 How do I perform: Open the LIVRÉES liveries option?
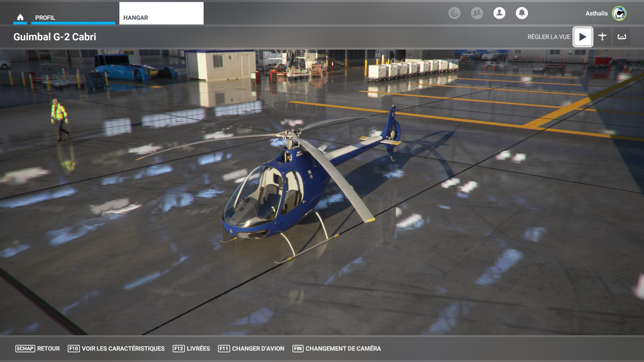(x=198, y=349)
